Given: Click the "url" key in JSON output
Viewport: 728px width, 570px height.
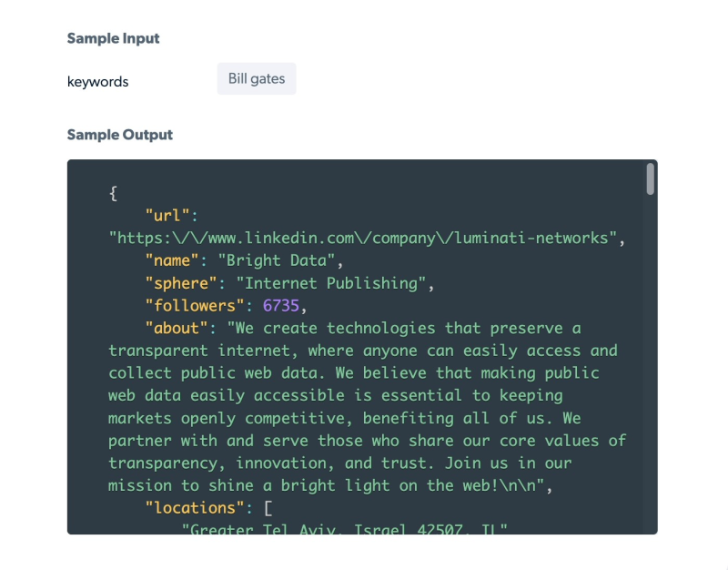Looking at the screenshot, I should (x=167, y=216).
